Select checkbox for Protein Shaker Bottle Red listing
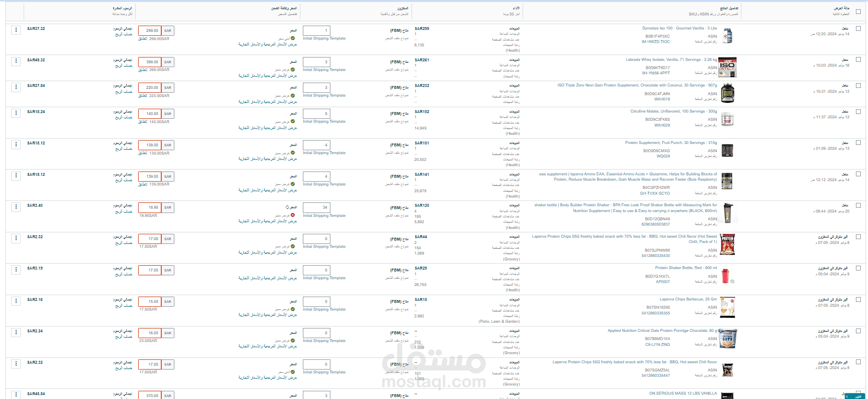Viewport: 868px width, 399px height. (x=858, y=268)
